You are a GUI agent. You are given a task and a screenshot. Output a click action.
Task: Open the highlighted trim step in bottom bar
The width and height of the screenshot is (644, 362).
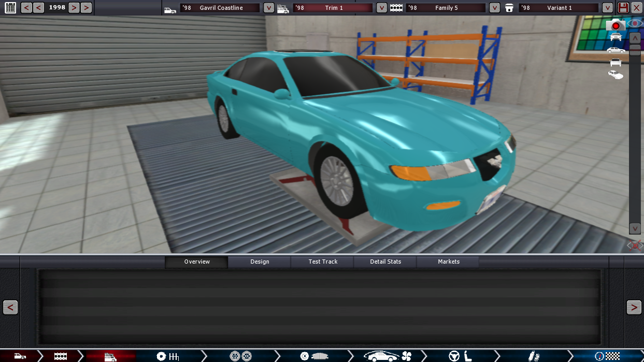coord(110,356)
